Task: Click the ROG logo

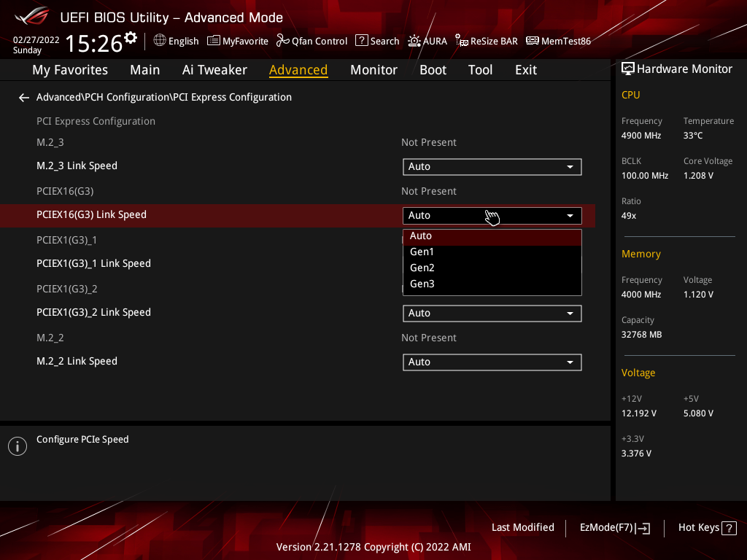Action: 32,17
